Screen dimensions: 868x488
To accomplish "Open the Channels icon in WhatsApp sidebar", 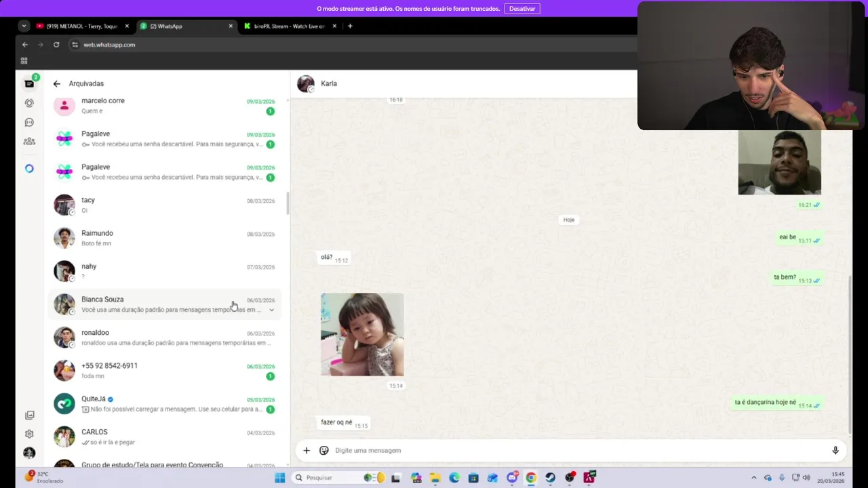I will coord(29,122).
